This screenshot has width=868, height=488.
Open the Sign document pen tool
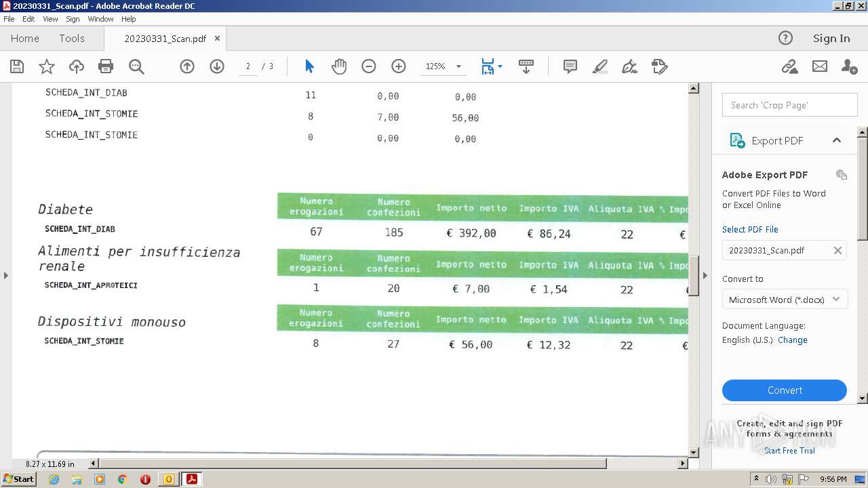coord(630,66)
